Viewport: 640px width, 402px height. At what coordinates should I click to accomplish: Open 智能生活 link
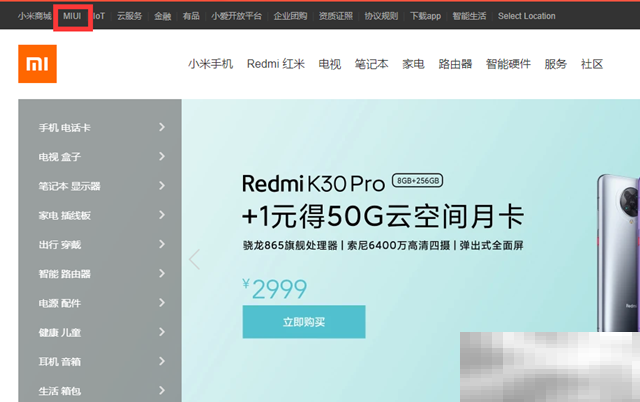469,16
